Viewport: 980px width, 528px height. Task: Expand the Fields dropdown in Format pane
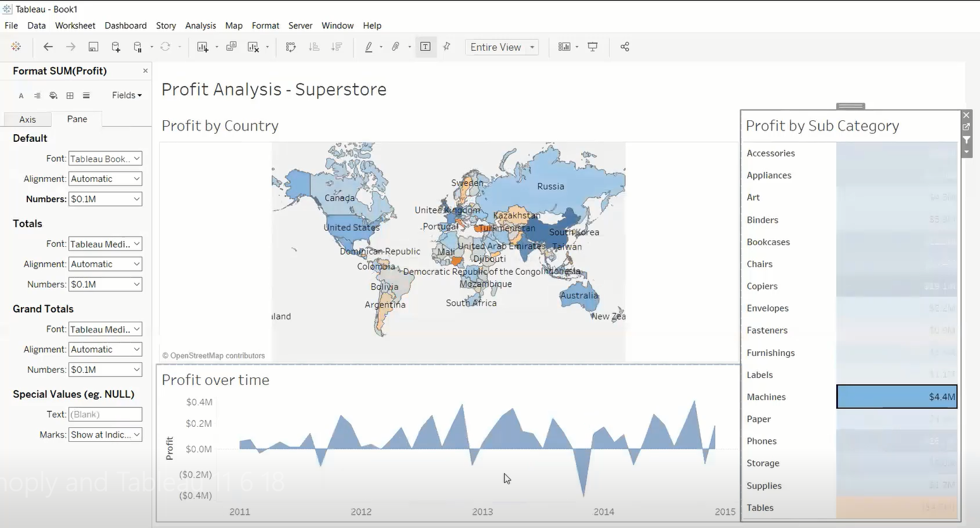pos(127,96)
